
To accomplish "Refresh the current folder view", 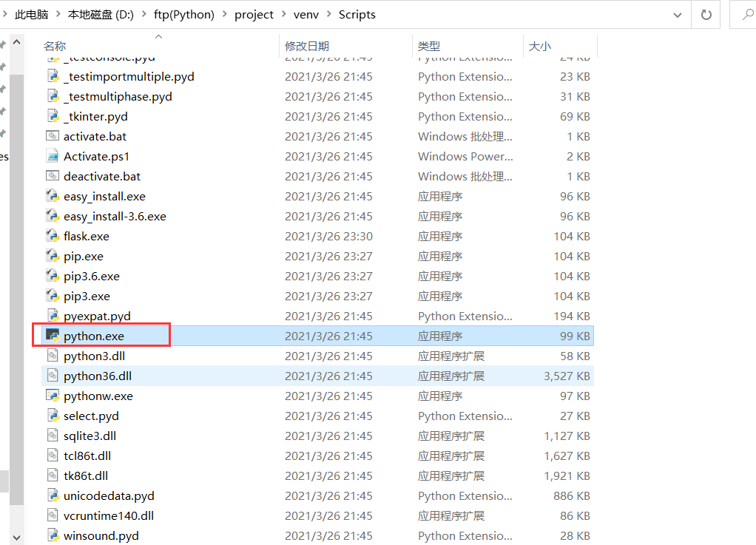I will (x=706, y=15).
